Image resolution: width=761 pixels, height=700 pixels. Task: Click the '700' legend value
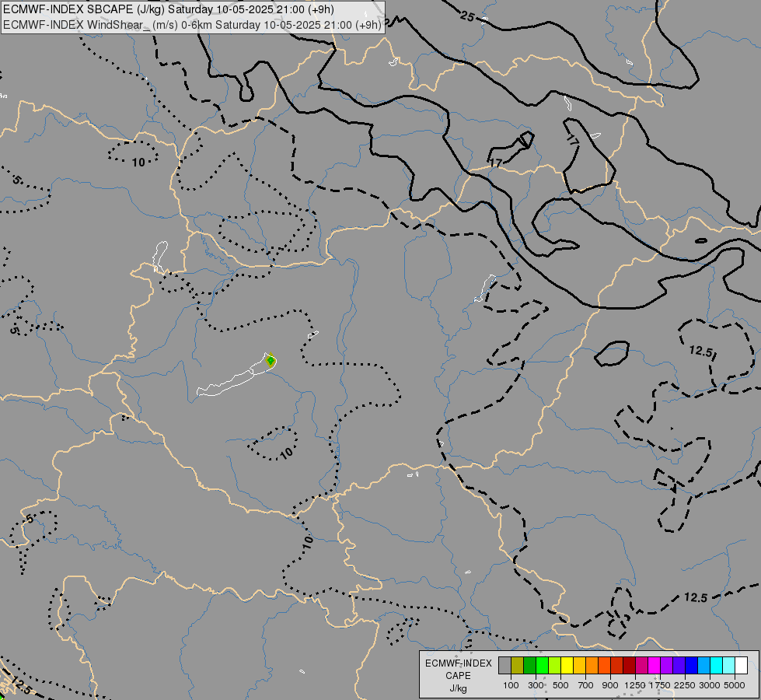(x=586, y=685)
